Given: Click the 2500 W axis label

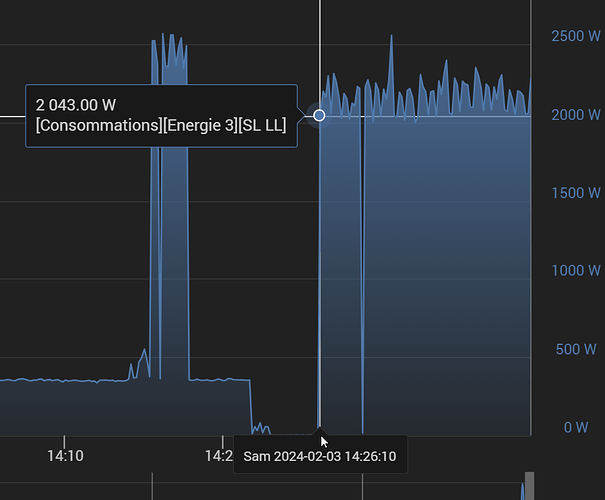Looking at the screenshot, I should 576,36.
